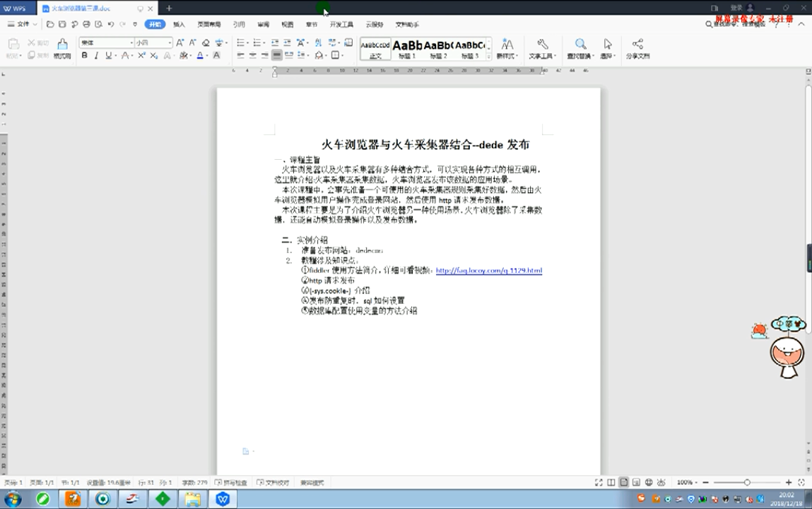812x509 pixels.
Task: Align paragraph to the right
Action: (x=264, y=55)
